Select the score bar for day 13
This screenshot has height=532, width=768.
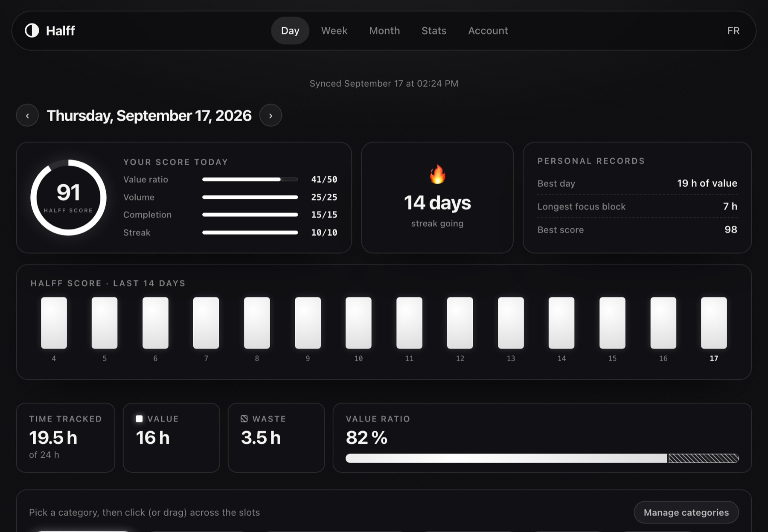511,323
